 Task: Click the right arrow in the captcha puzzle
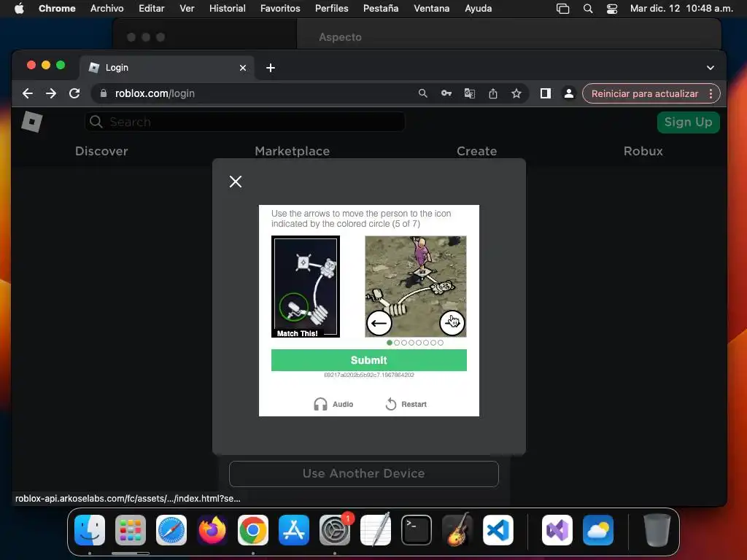point(452,323)
